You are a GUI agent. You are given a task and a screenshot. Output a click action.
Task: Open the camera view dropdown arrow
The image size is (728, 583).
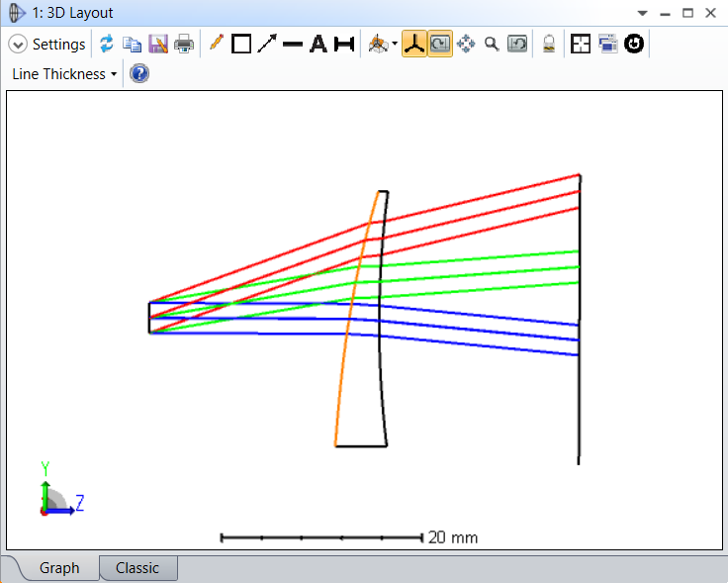pos(395,45)
